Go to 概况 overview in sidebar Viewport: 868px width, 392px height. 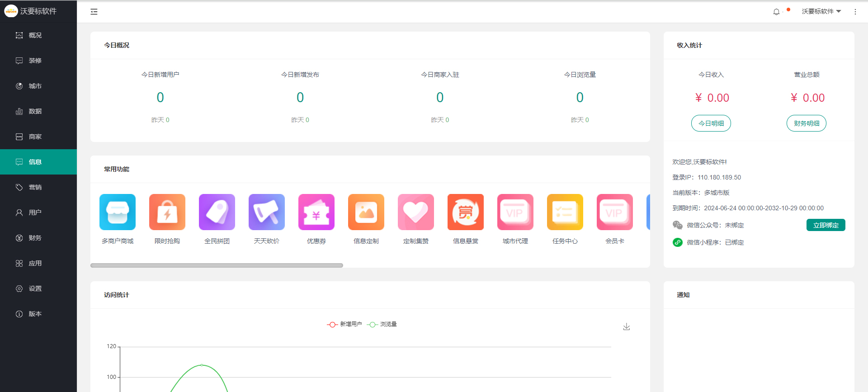38,35
